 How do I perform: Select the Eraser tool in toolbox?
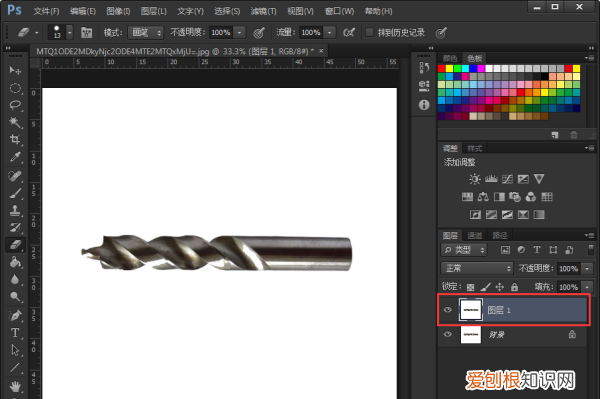(x=15, y=245)
